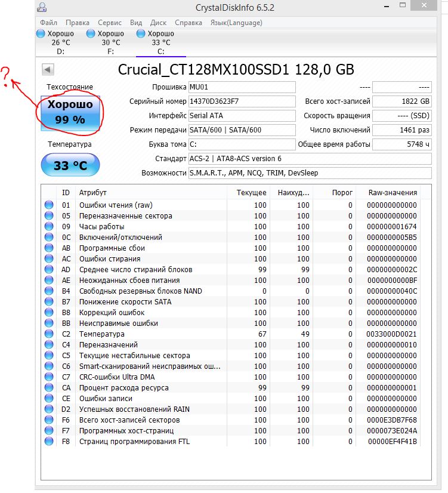The image size is (448, 493).
Task: Open the Правка menu
Action: pyautogui.click(x=78, y=23)
